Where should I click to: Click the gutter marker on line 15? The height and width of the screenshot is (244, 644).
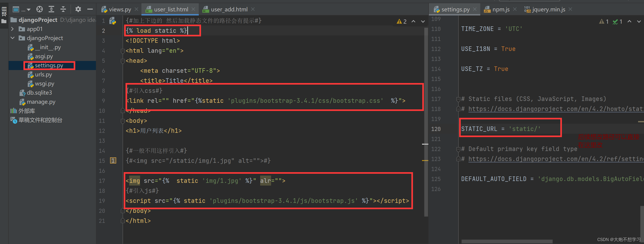point(113,161)
